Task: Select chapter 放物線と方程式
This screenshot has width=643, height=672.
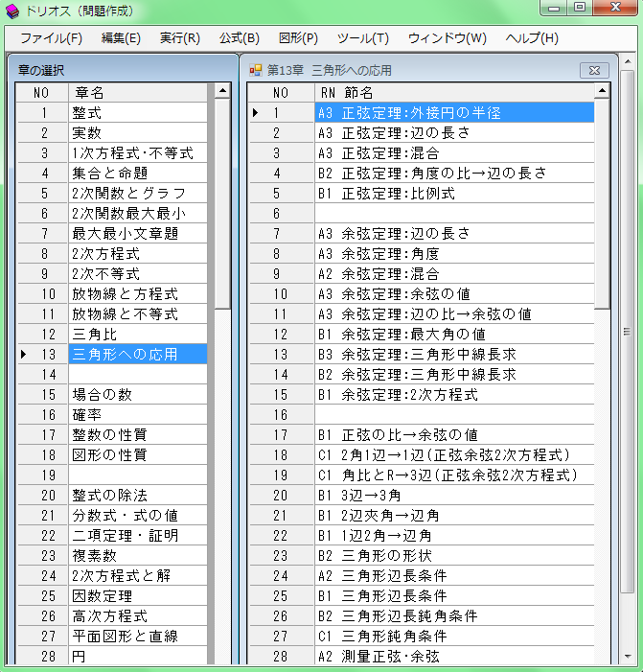Action: [x=137, y=294]
